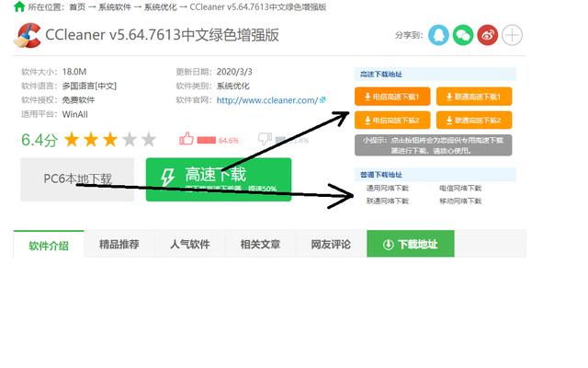Click the green 高速下载 button
The height and width of the screenshot is (368, 588).
[219, 179]
